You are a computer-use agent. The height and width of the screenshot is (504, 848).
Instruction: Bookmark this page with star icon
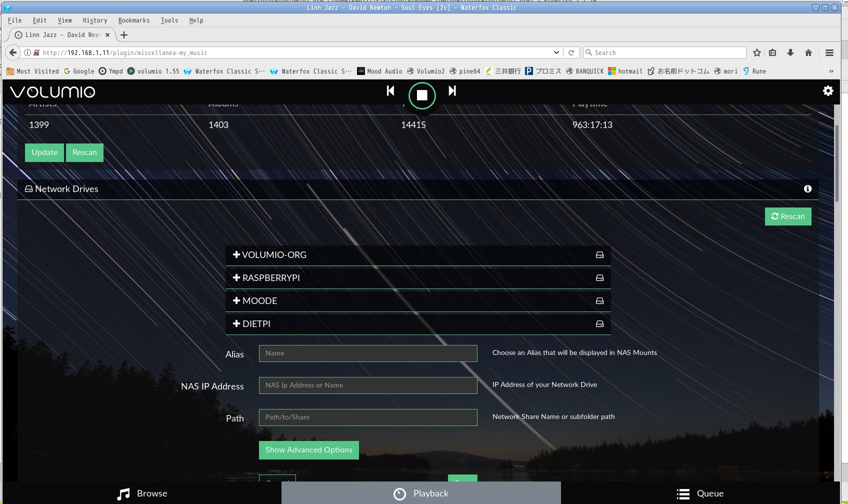pyautogui.click(x=757, y=53)
